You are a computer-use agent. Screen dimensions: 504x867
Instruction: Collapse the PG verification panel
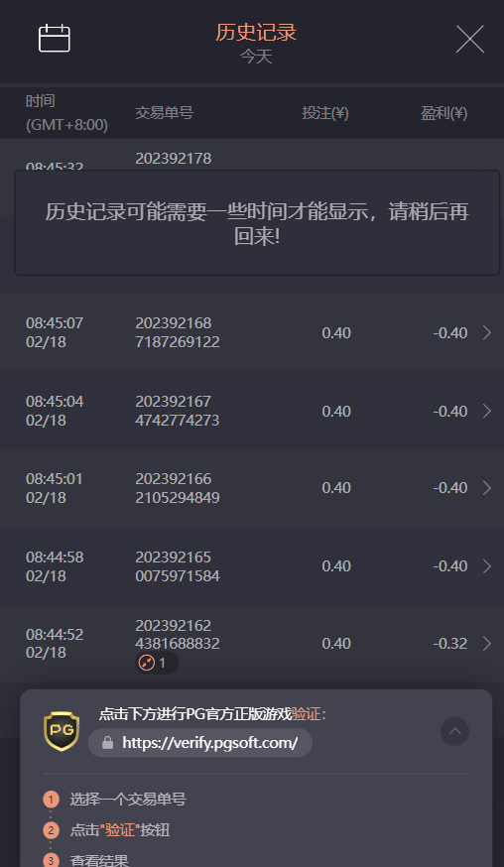[x=454, y=731]
